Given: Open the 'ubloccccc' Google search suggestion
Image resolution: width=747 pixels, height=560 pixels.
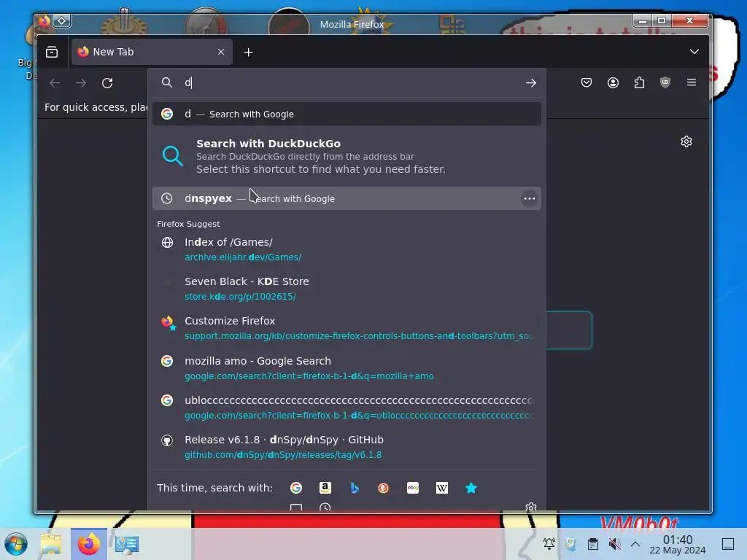Looking at the screenshot, I should [x=347, y=408].
